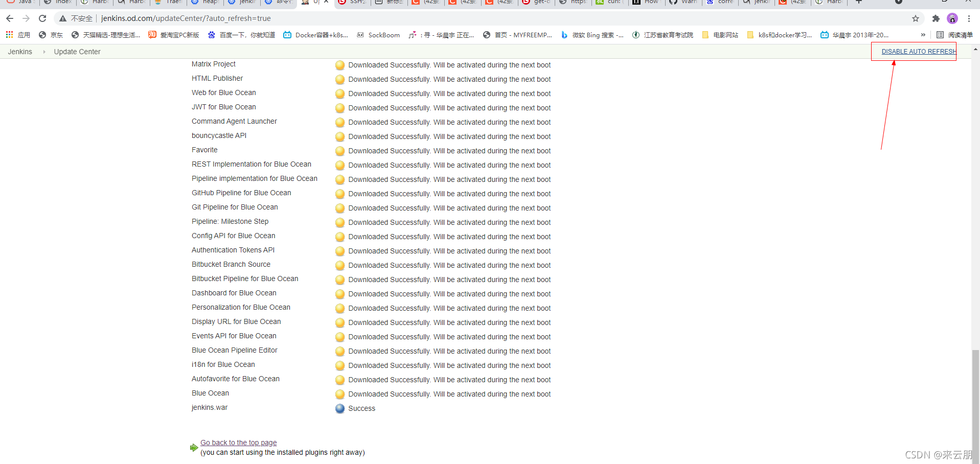Image resolution: width=980 pixels, height=464 pixels.
Task: Click status ball for bouncycastle API
Action: click(340, 137)
